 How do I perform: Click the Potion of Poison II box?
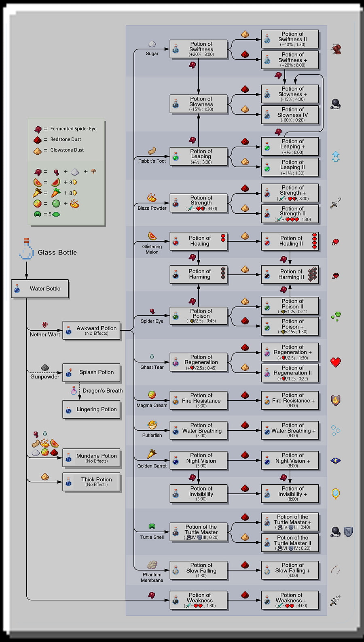pos(290,306)
